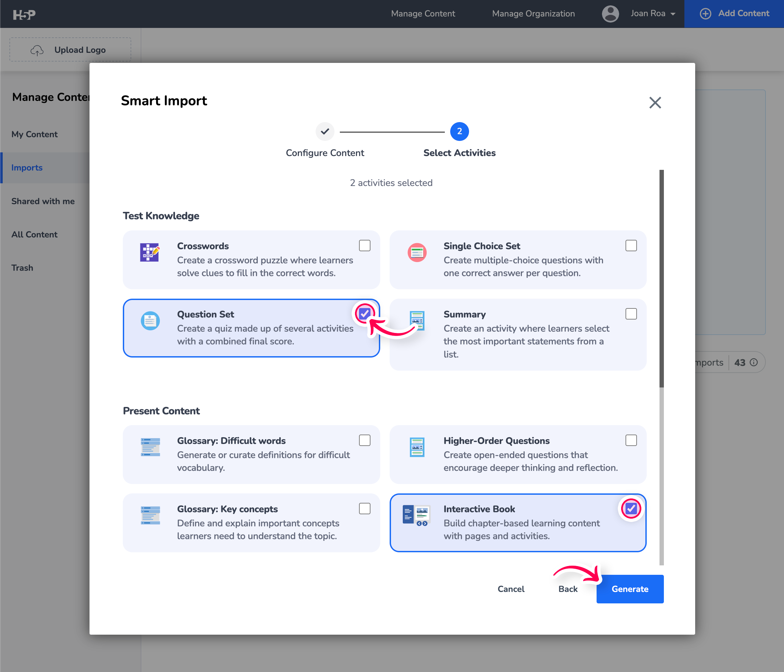Screen dimensions: 784x672
Task: Click the Glossary: Key concepts title
Action: [227, 509]
